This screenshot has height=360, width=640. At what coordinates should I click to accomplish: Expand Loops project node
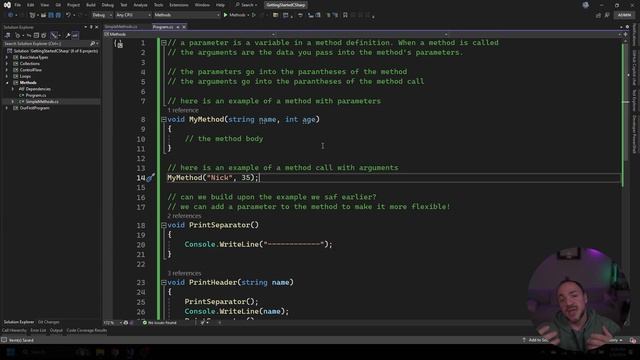7,76
